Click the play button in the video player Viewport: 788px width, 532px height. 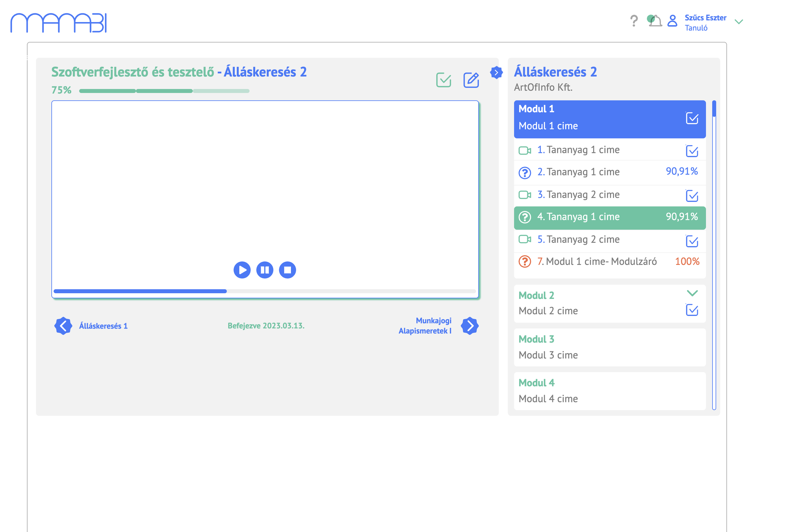[x=242, y=270]
